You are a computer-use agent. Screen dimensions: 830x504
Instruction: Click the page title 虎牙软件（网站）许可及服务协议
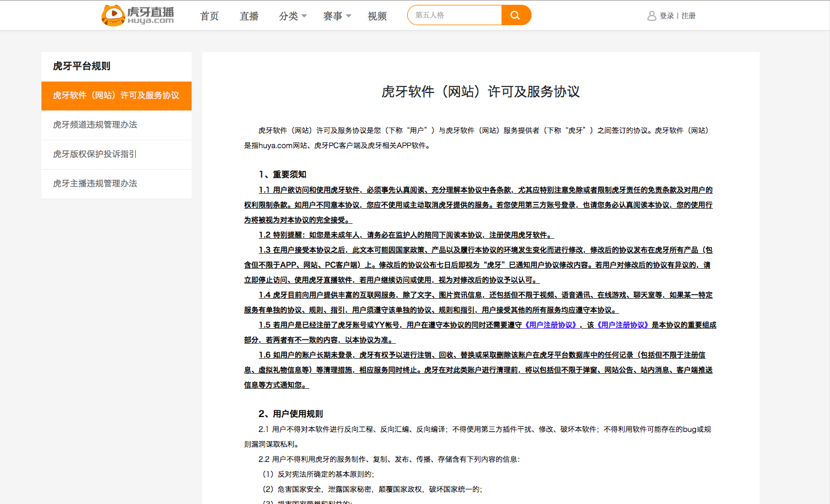[x=480, y=92]
